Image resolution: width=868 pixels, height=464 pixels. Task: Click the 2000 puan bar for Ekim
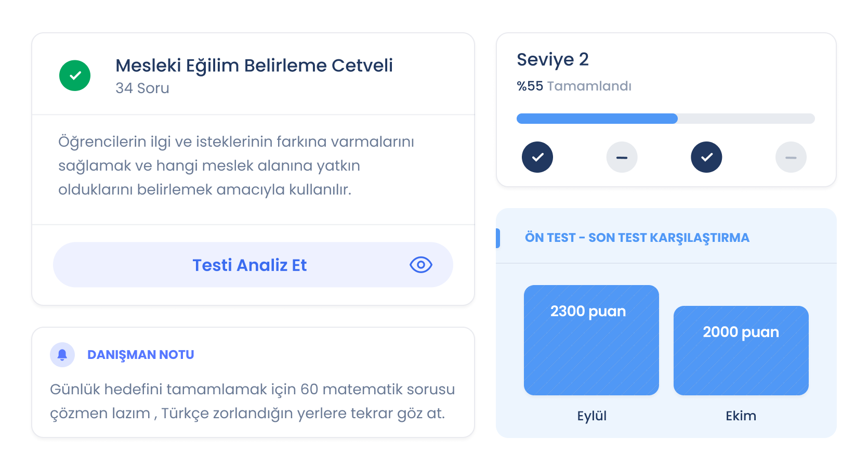pyautogui.click(x=741, y=351)
